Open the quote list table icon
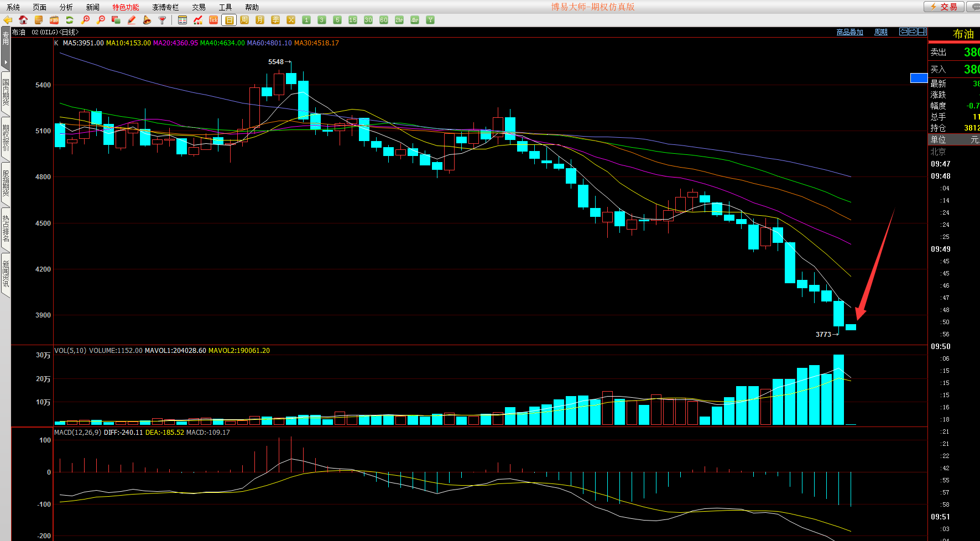 click(183, 20)
